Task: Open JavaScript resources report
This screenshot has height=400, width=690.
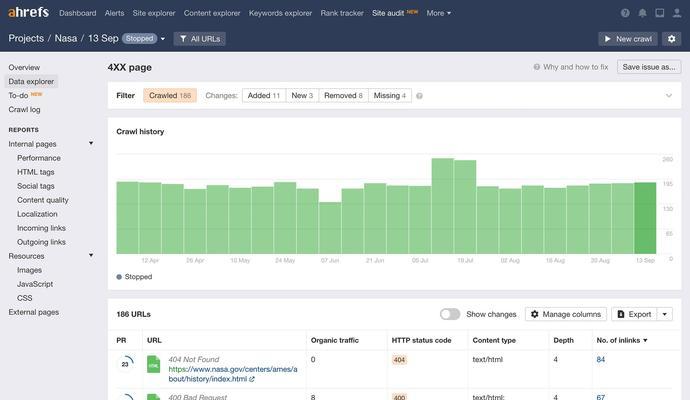Action: 35,284
